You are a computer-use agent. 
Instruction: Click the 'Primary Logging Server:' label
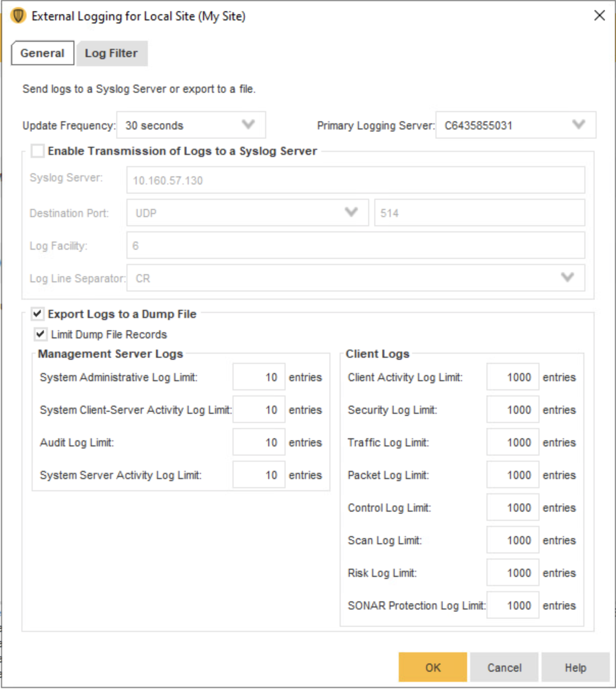[376, 125]
